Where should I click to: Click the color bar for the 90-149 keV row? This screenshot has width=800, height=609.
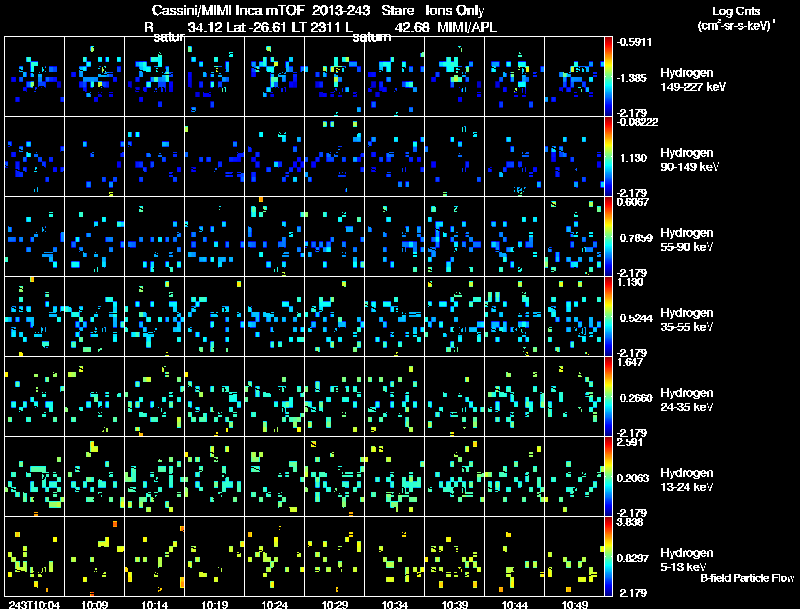[x=608, y=156]
